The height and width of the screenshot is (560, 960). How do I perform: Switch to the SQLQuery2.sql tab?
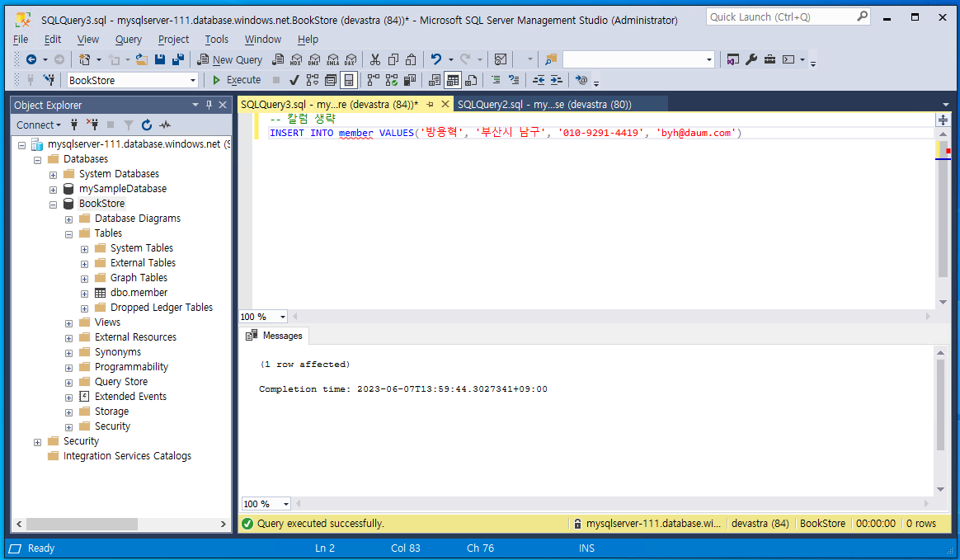544,105
